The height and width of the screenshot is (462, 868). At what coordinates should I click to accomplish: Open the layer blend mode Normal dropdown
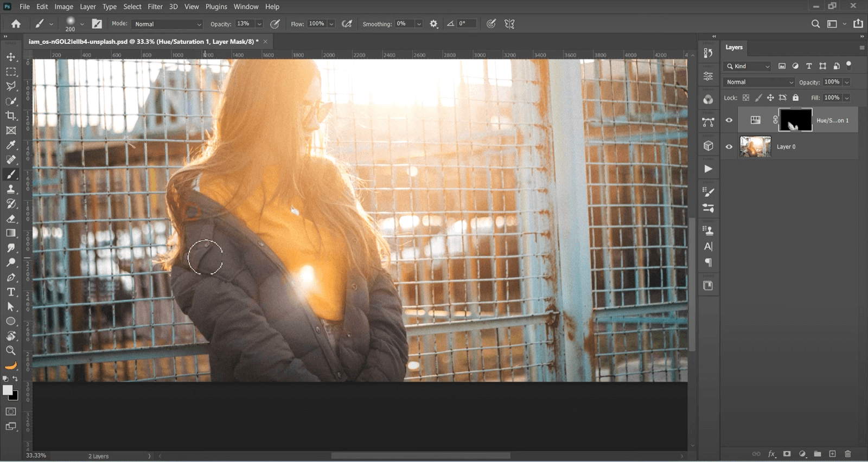tap(759, 82)
